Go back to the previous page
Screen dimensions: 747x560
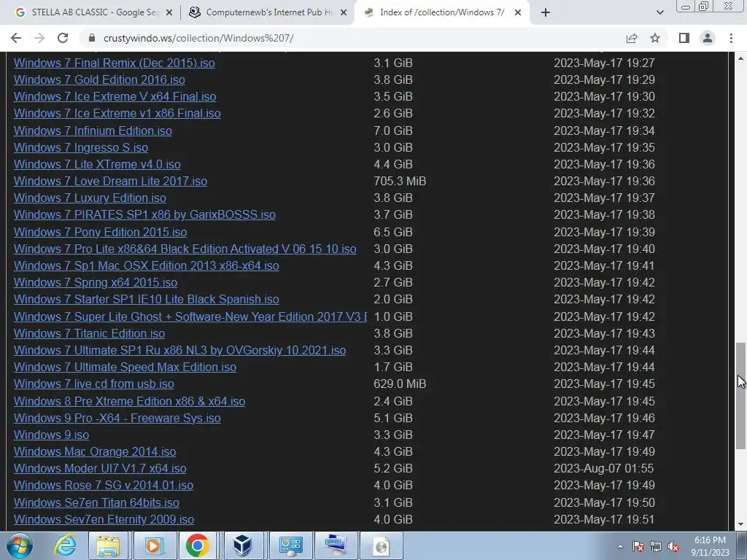16,38
